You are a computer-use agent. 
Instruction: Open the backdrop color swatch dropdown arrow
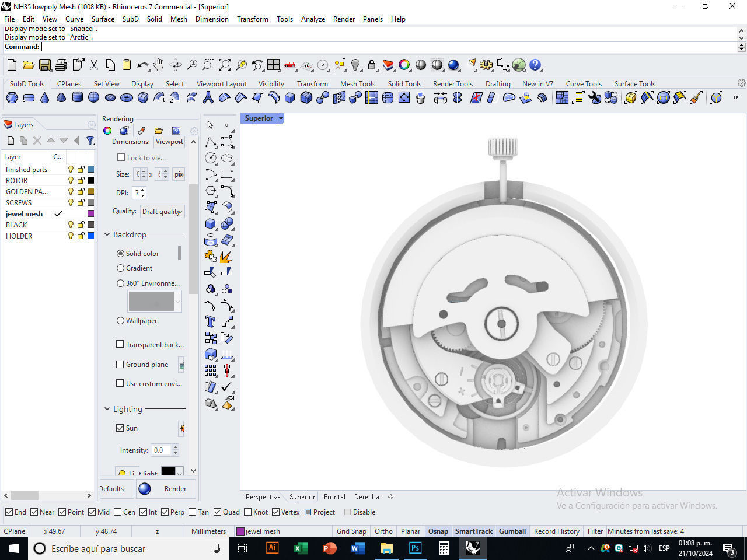coord(178,301)
